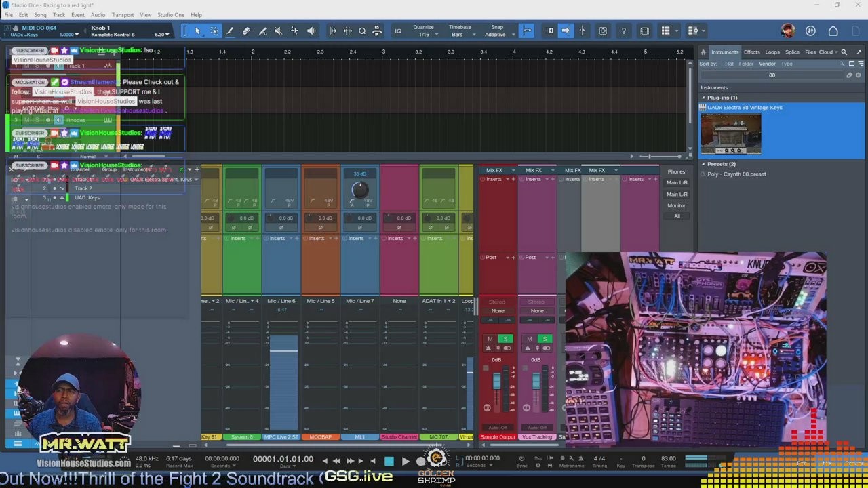Click Sample Output channel fader
This screenshot has width=868, height=488.
(x=496, y=382)
